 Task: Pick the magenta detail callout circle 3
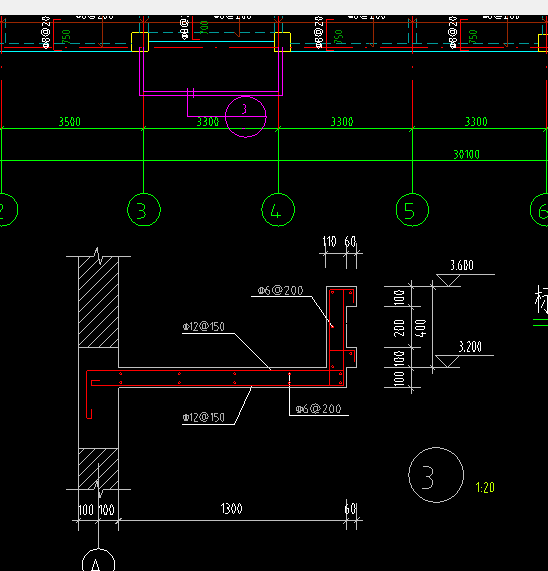coord(246,117)
